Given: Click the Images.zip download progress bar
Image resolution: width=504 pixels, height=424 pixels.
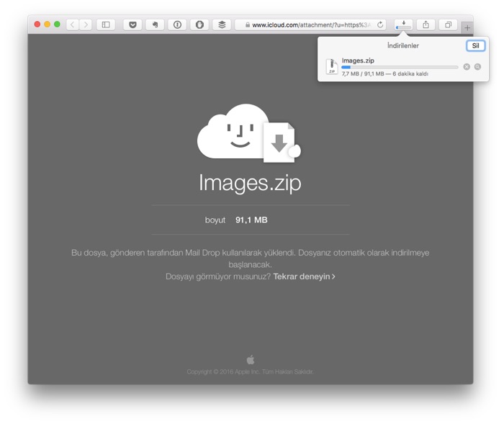Looking at the screenshot, I should coord(400,67).
